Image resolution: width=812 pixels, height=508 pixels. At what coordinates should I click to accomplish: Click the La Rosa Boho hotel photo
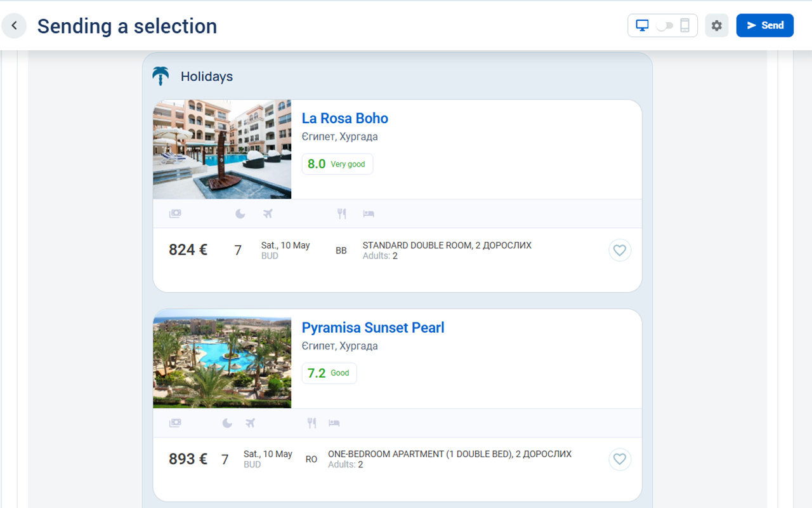pyautogui.click(x=222, y=149)
